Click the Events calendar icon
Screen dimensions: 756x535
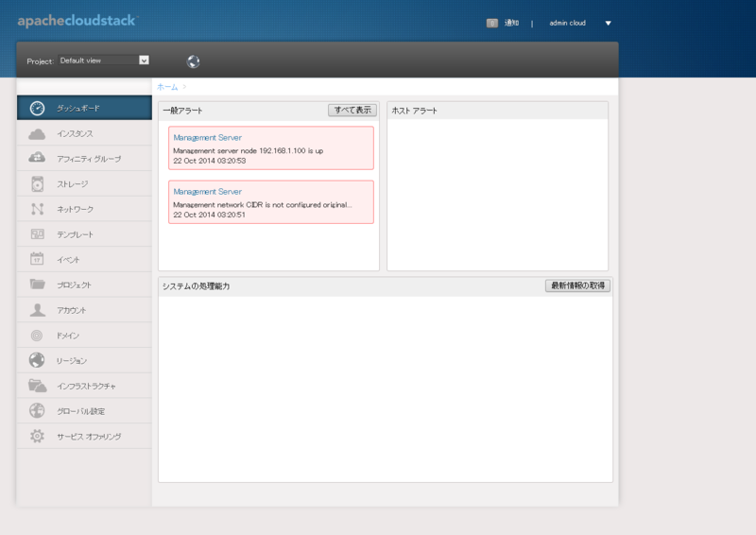pyautogui.click(x=37, y=259)
